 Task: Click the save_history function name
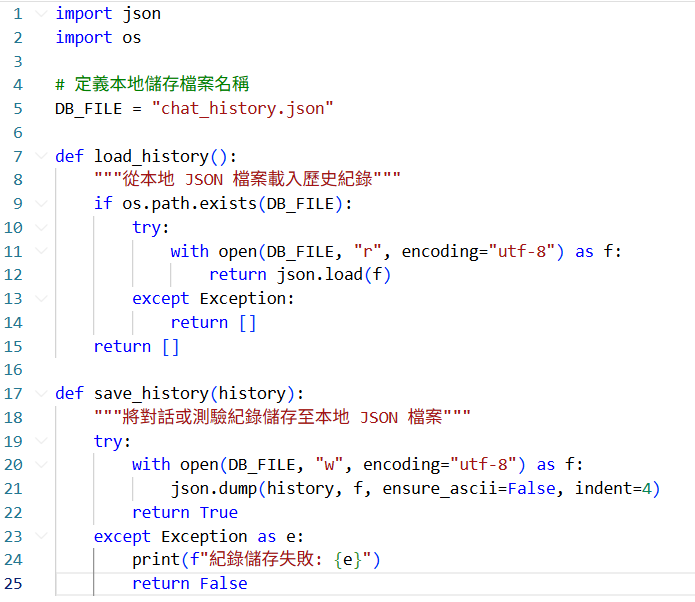[x=152, y=394]
